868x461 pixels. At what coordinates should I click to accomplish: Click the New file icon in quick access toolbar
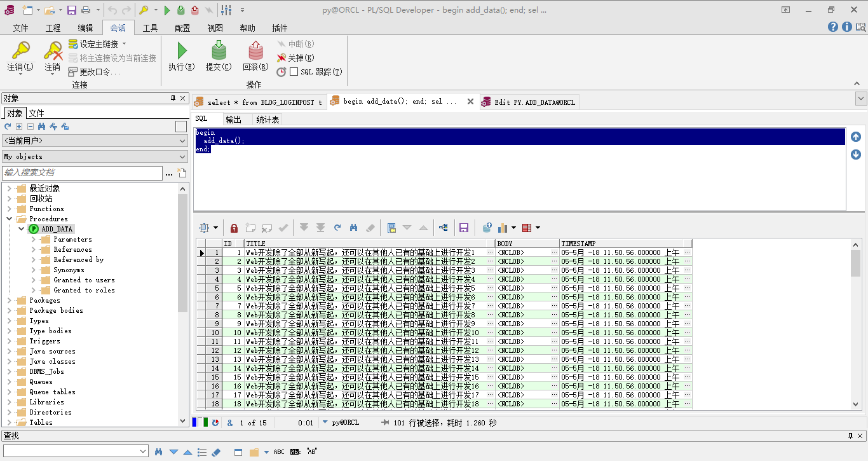pyautogui.click(x=27, y=10)
